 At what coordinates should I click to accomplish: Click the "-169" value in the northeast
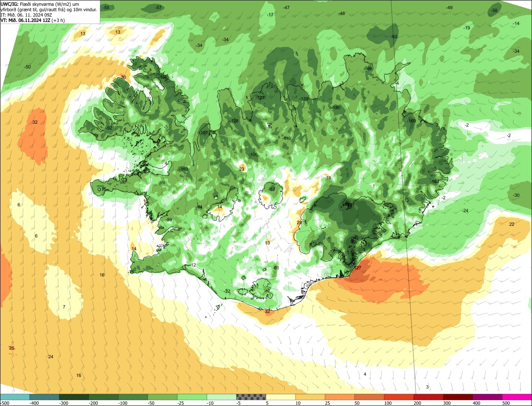[x=412, y=121]
